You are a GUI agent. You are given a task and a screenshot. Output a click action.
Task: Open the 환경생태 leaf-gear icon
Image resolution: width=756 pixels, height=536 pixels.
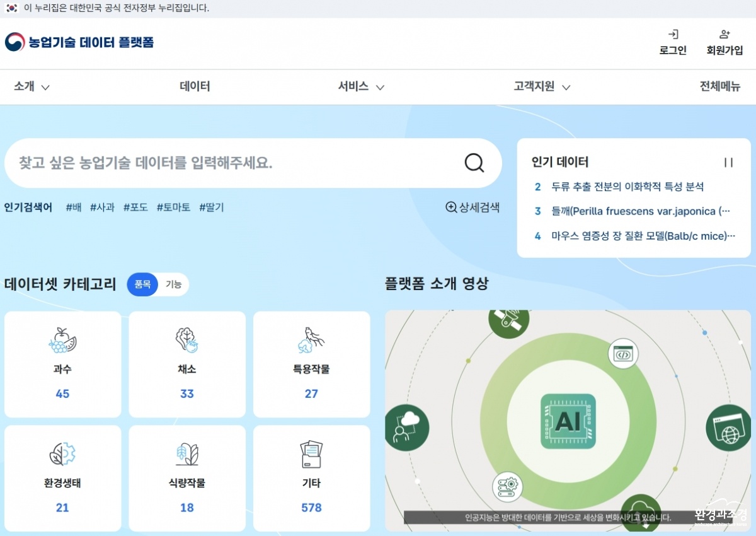click(62, 454)
